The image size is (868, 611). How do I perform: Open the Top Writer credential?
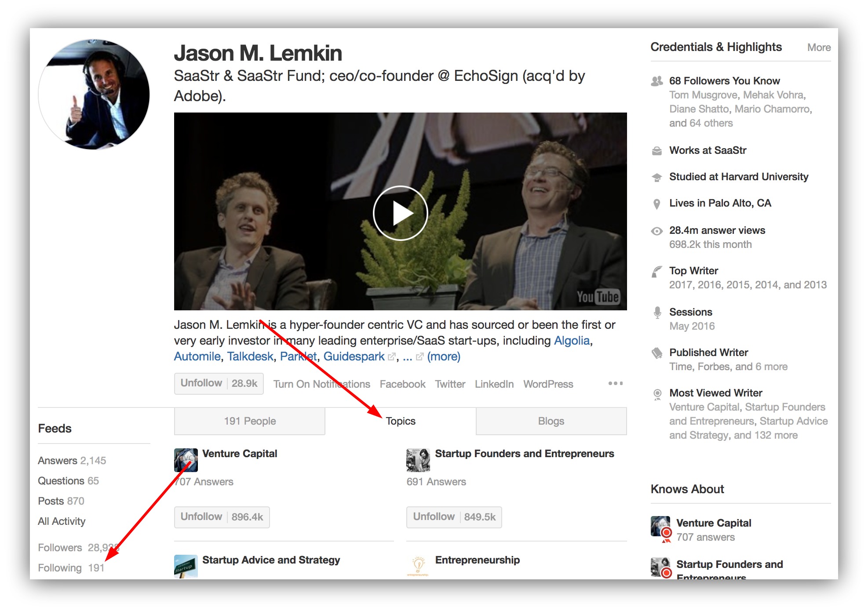point(693,271)
